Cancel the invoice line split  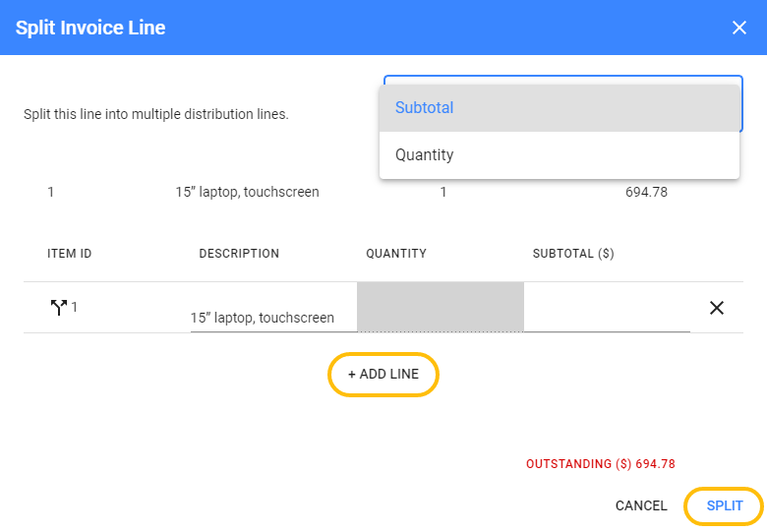click(x=641, y=505)
